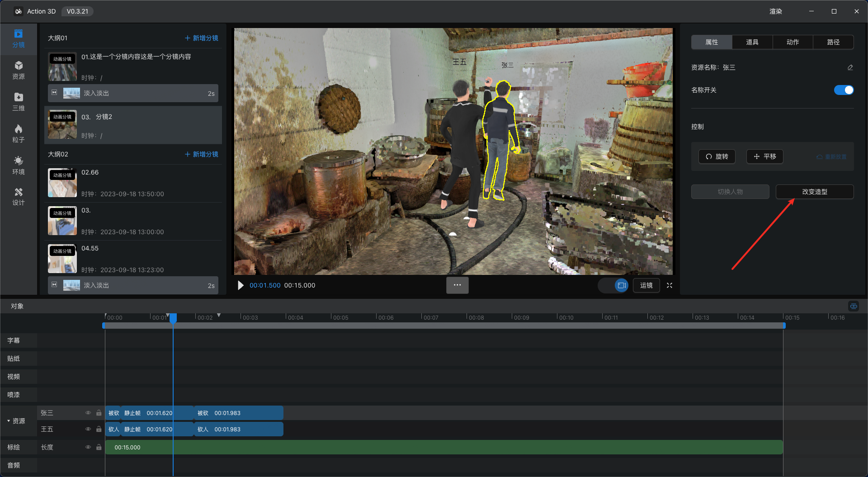Click the 王五 name label in viewport
The width and height of the screenshot is (868, 477).
point(460,61)
